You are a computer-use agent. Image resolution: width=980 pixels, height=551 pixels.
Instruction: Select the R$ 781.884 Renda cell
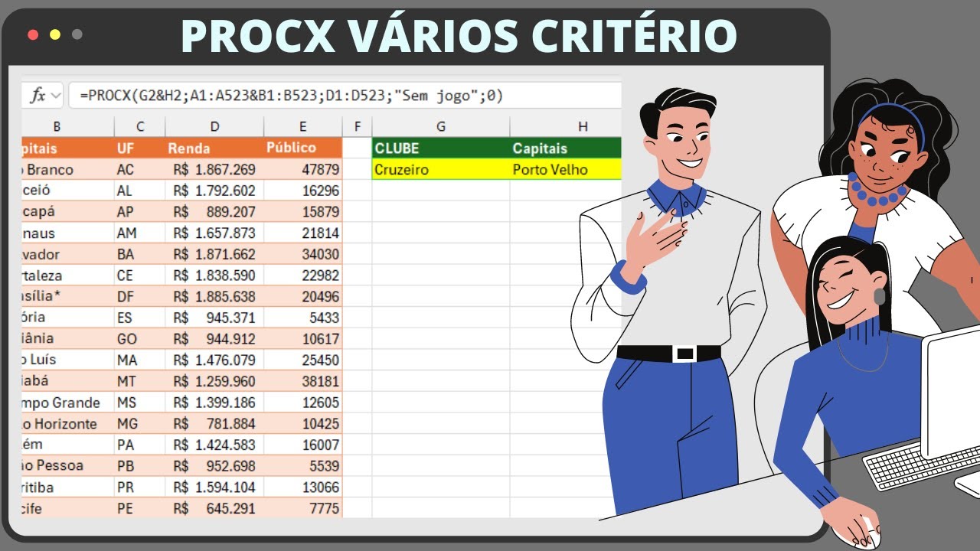point(214,423)
